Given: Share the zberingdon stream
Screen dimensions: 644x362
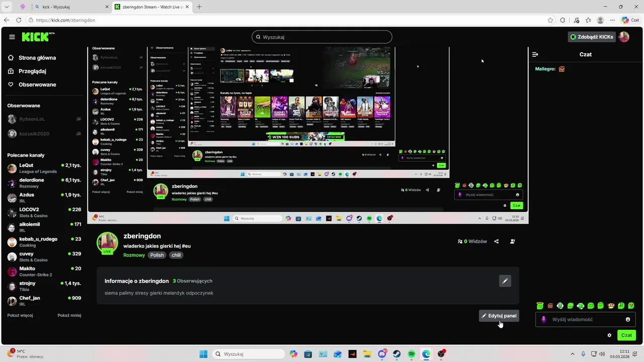Looking at the screenshot, I should point(497,241).
